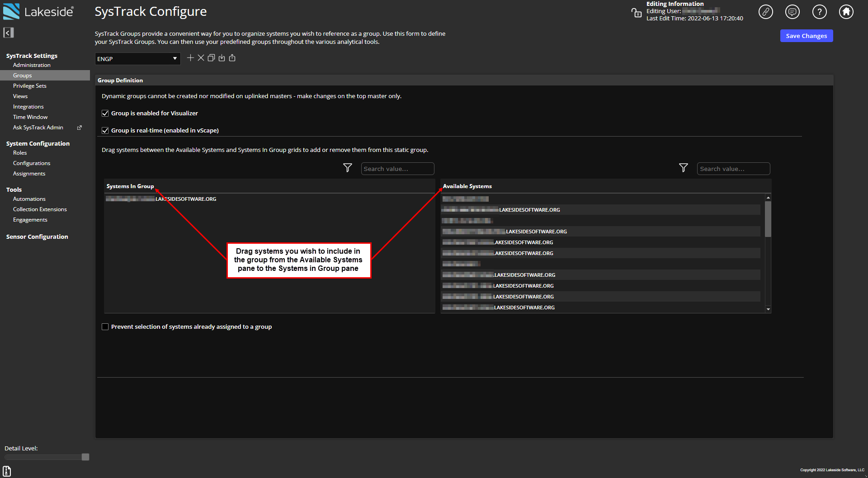Screen dimensions: 868x478
Task: Open Views in the sidebar
Action: tap(20, 96)
